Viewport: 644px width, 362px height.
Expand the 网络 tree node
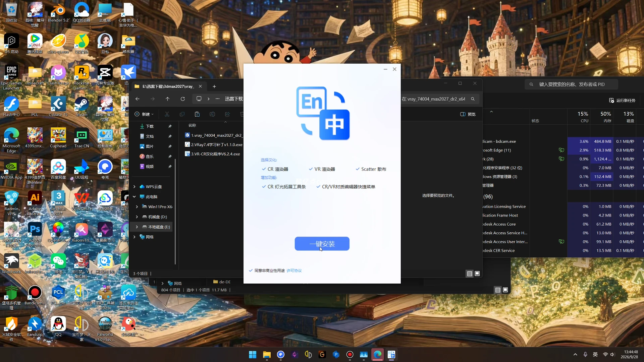[x=135, y=237]
